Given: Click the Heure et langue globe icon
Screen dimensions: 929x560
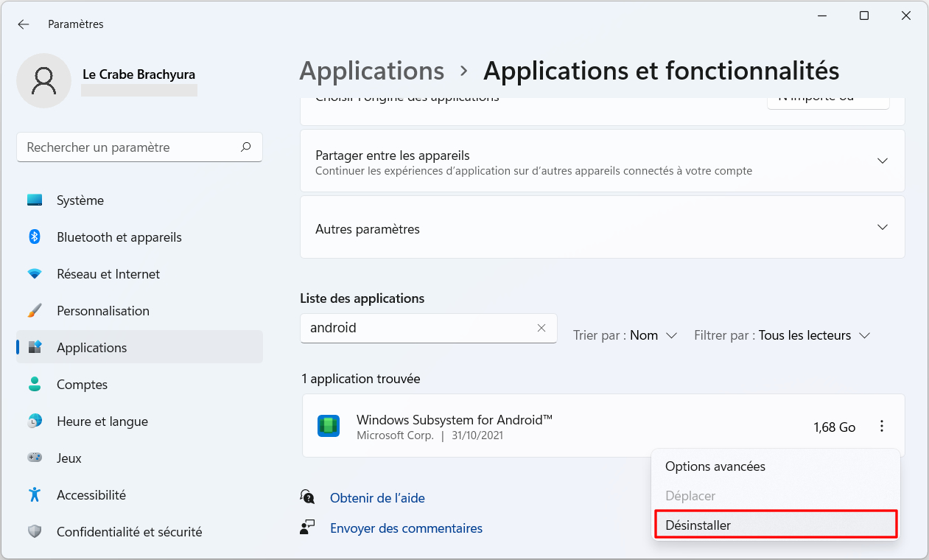Looking at the screenshot, I should (x=35, y=421).
